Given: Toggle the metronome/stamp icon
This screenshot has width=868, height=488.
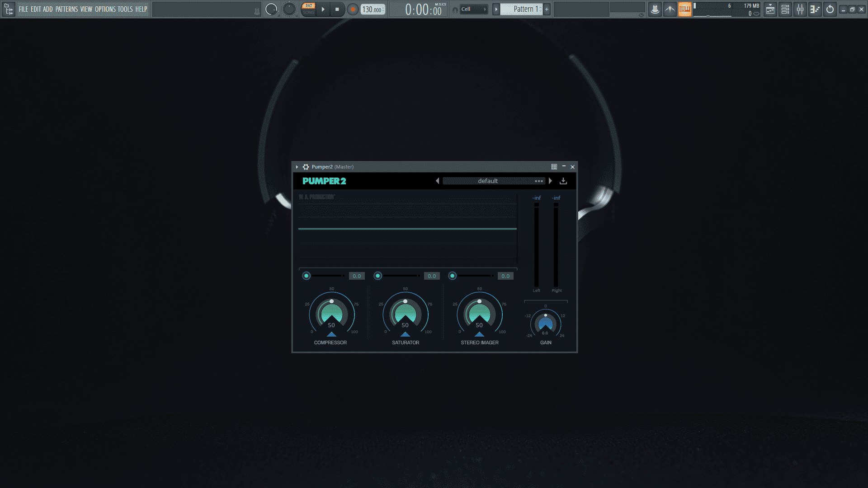Looking at the screenshot, I should click(655, 9).
